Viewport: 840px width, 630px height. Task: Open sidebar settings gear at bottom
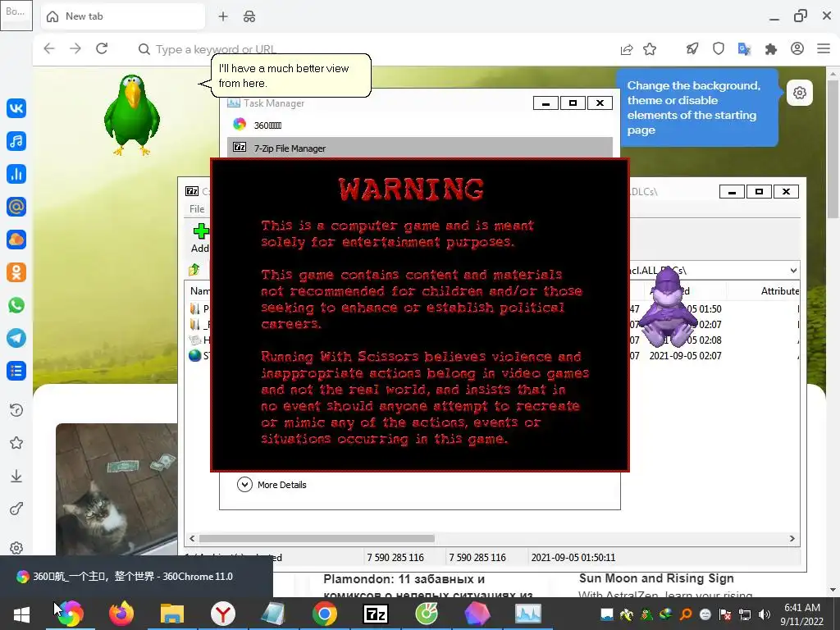(x=16, y=548)
